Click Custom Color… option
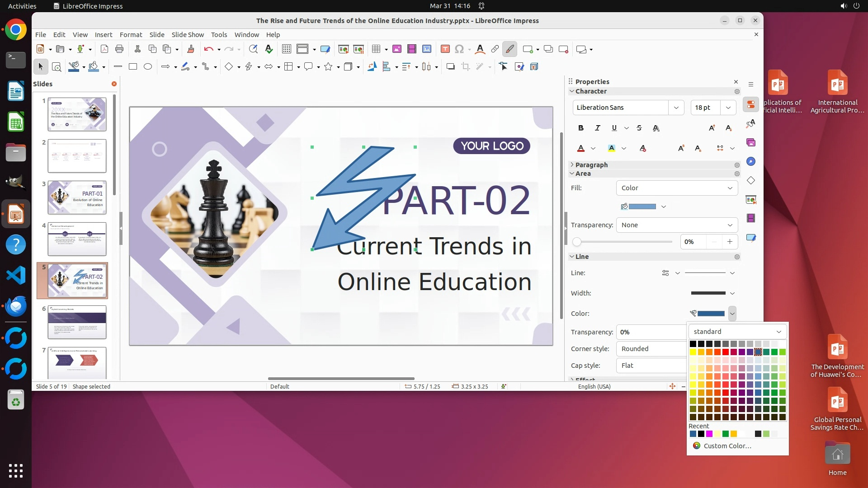This screenshot has width=868, height=488. 727,446
